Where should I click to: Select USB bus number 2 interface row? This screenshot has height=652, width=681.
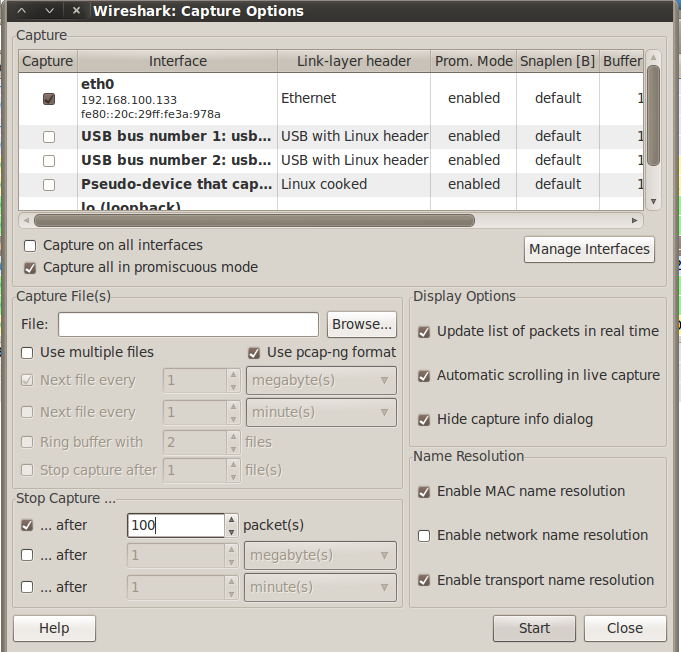(331, 161)
